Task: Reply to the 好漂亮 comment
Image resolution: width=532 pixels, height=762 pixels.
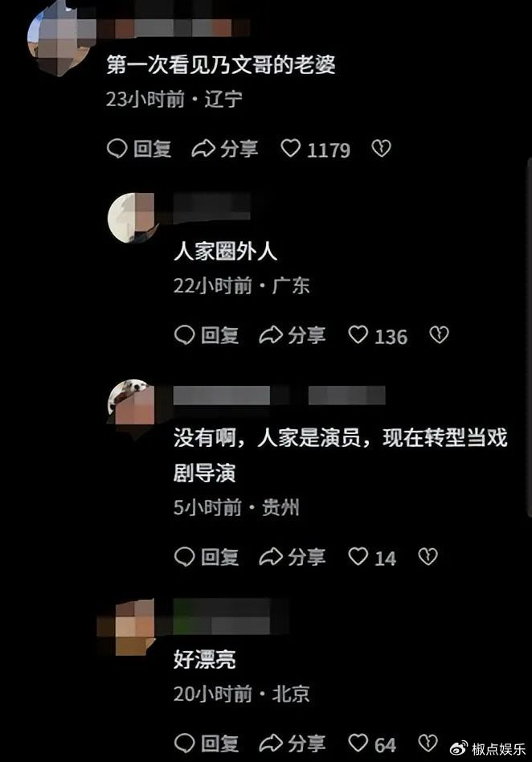Action: 207,744
